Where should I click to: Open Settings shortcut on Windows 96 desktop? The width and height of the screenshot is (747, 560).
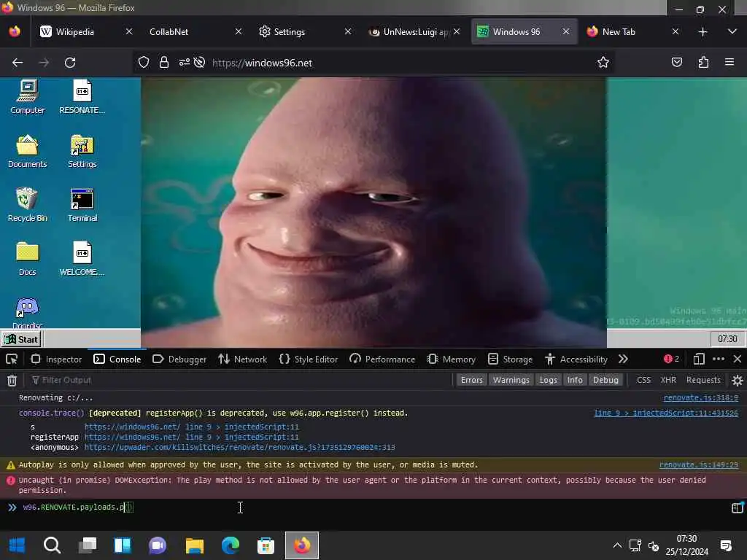point(82,152)
